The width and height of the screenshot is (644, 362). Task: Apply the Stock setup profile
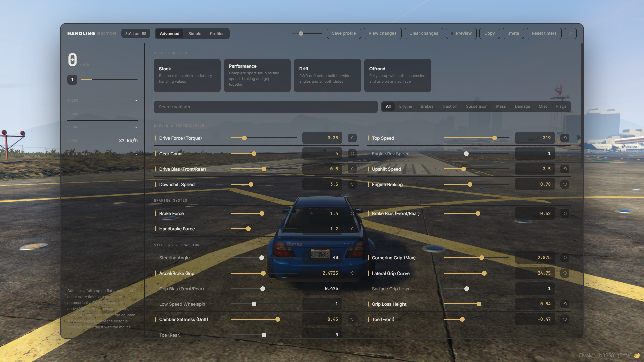(x=187, y=75)
